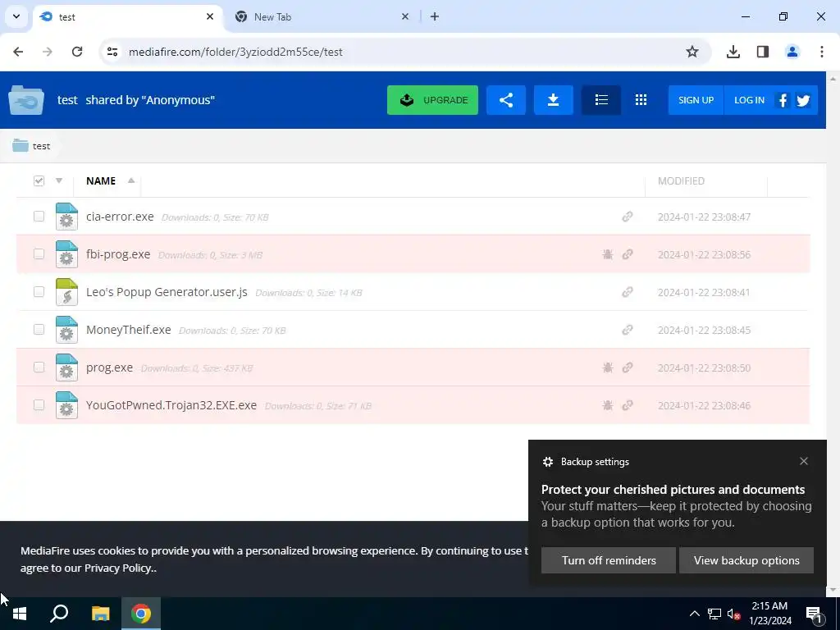This screenshot has height=630, width=840.
Task: Check the YouGotPwned.Trojan32.EXE.exe checkbox
Action: click(39, 405)
